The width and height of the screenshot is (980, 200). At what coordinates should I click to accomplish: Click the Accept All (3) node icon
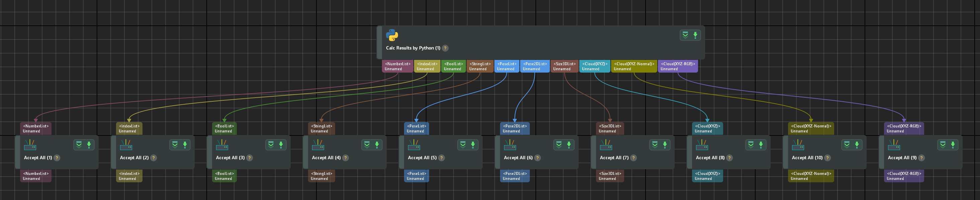[x=222, y=145]
